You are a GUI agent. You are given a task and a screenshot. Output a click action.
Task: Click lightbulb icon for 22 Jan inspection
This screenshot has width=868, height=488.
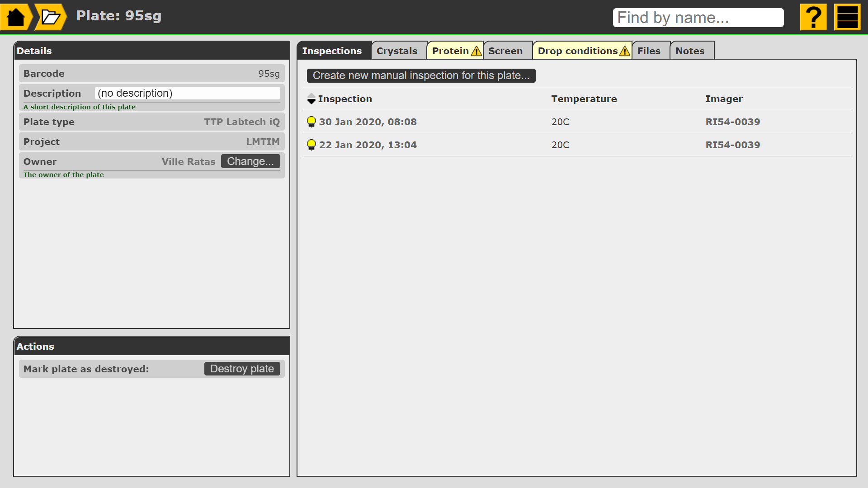tap(311, 145)
